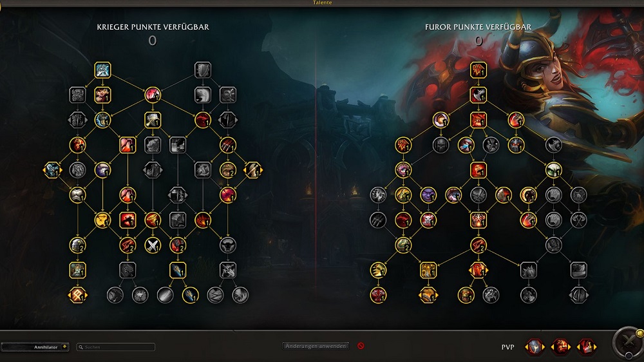
Task: Select the purple face talent in Furor tree
Action: coord(428,195)
